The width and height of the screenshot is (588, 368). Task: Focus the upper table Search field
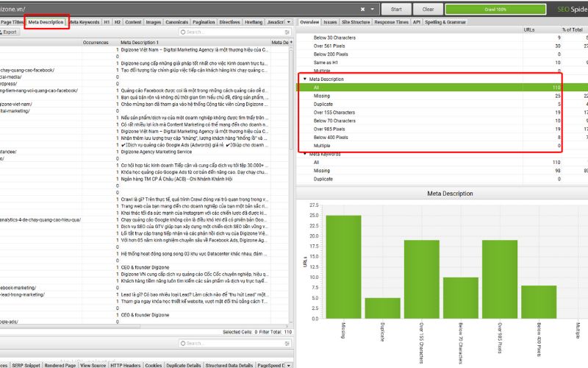[x=232, y=32]
